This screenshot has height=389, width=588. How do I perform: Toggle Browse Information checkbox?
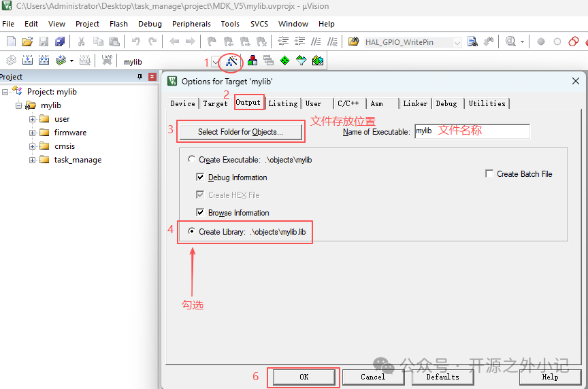[x=200, y=212]
